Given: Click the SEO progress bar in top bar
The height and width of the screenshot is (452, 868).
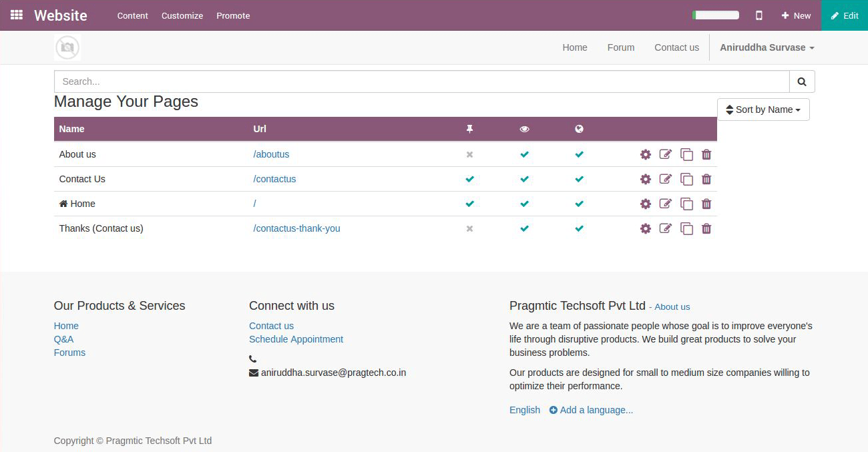Looking at the screenshot, I should pos(716,15).
